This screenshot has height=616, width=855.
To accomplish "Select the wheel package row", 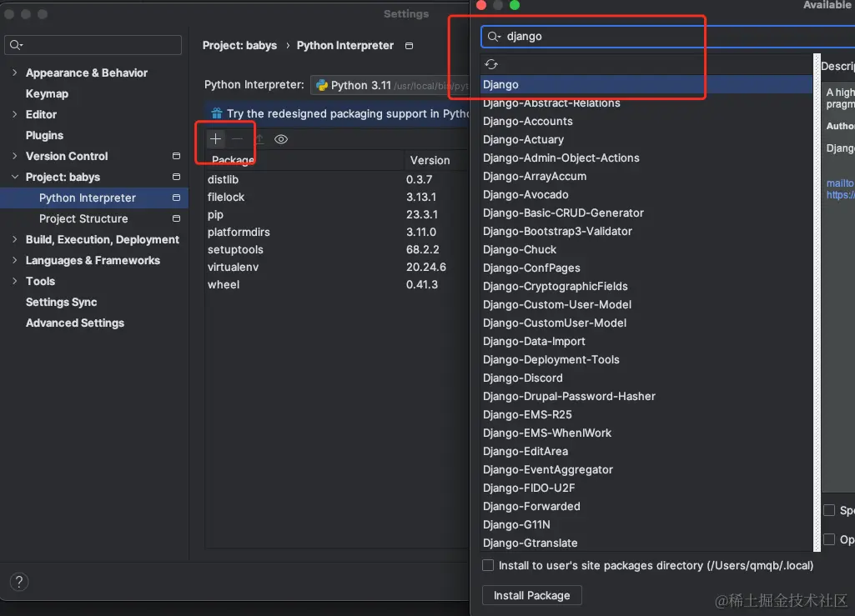I will (337, 284).
